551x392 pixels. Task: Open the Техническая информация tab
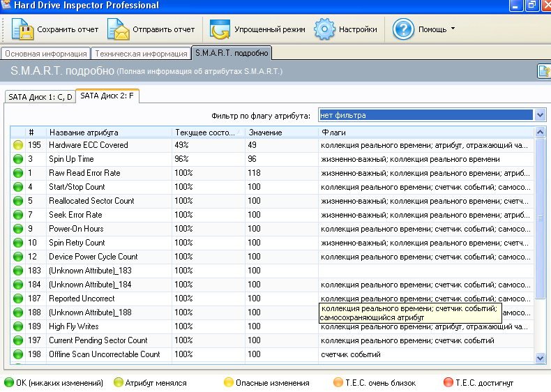[140, 53]
